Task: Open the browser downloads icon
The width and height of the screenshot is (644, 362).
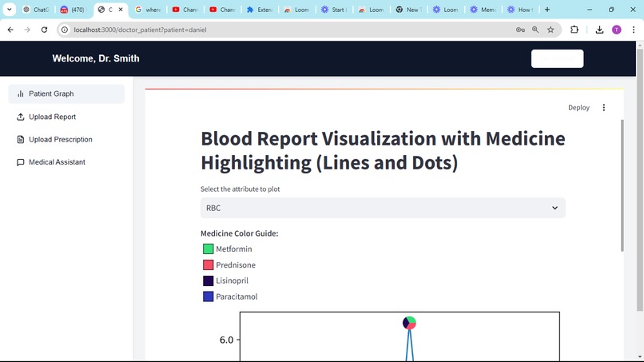Action: point(599,30)
